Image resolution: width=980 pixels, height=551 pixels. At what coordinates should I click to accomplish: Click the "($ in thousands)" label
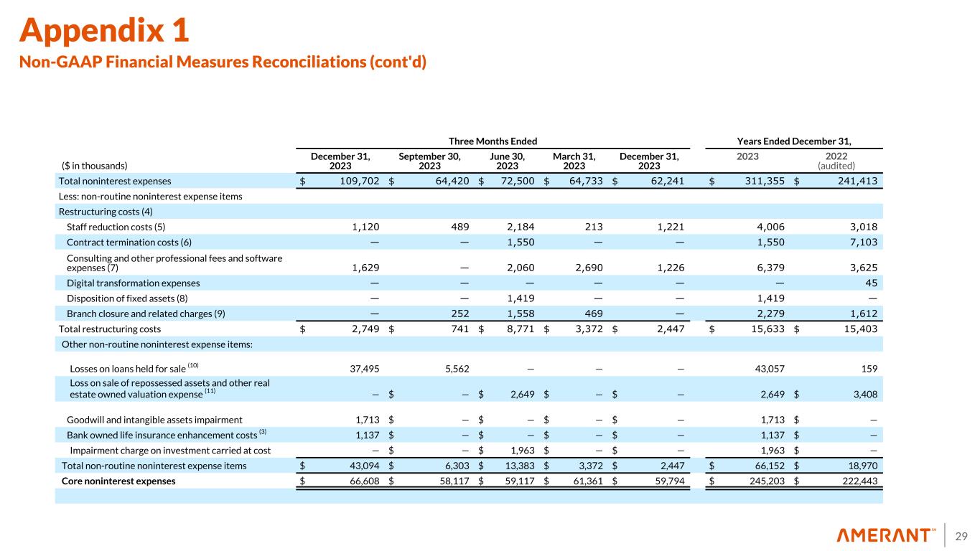[x=90, y=164]
